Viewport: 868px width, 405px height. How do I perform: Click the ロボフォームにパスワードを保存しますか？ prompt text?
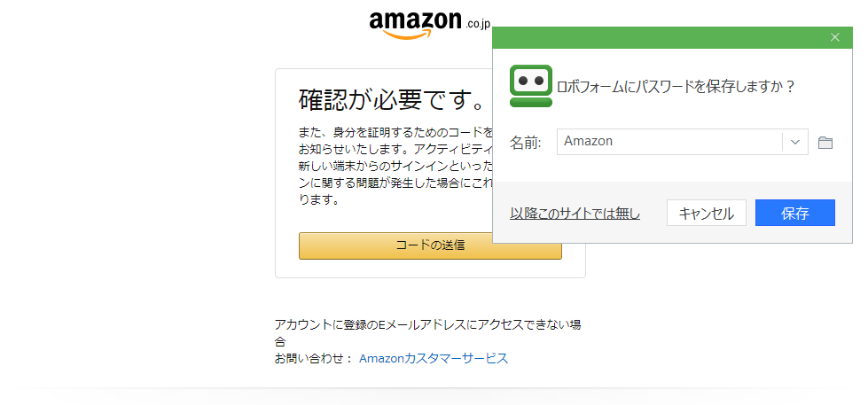pyautogui.click(x=675, y=87)
